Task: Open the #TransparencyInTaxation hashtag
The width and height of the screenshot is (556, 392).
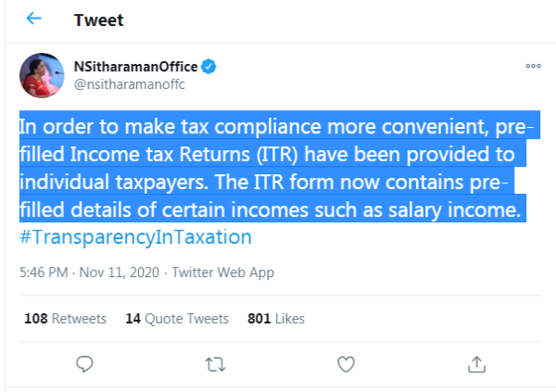Action: (x=135, y=236)
